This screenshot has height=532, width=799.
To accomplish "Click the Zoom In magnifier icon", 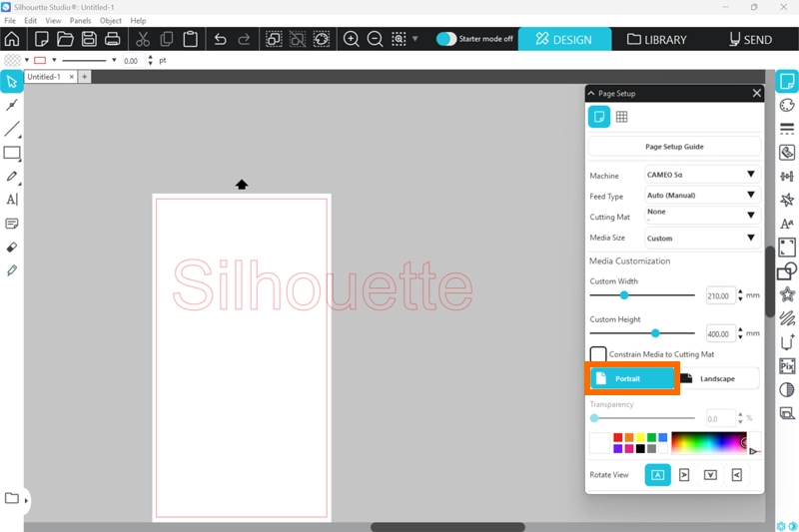I will 352,40.
